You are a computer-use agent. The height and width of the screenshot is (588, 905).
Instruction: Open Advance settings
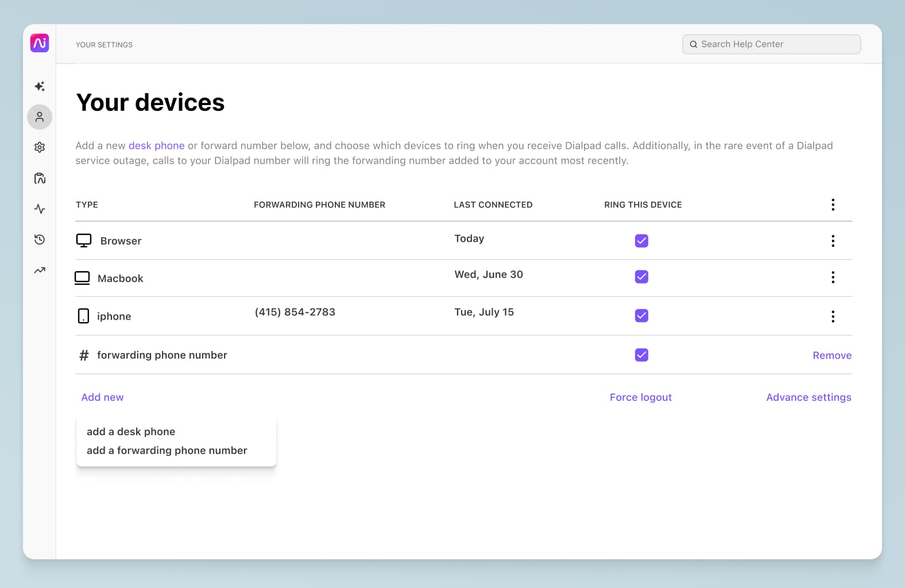[809, 397]
